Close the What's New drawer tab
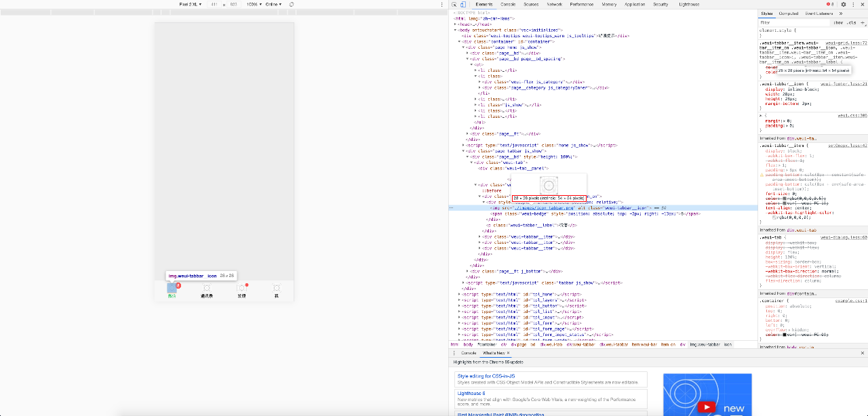Viewport: 868px width, 416px height. click(508, 353)
